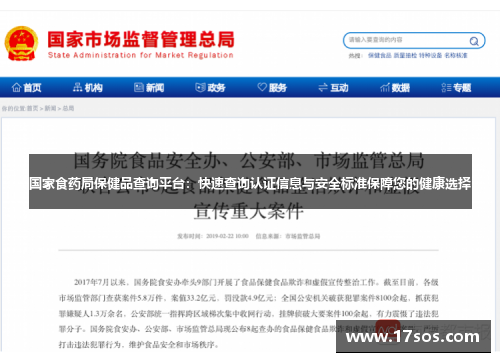Click the paragraph line starting 市场监管部门查获案件

tap(249, 298)
